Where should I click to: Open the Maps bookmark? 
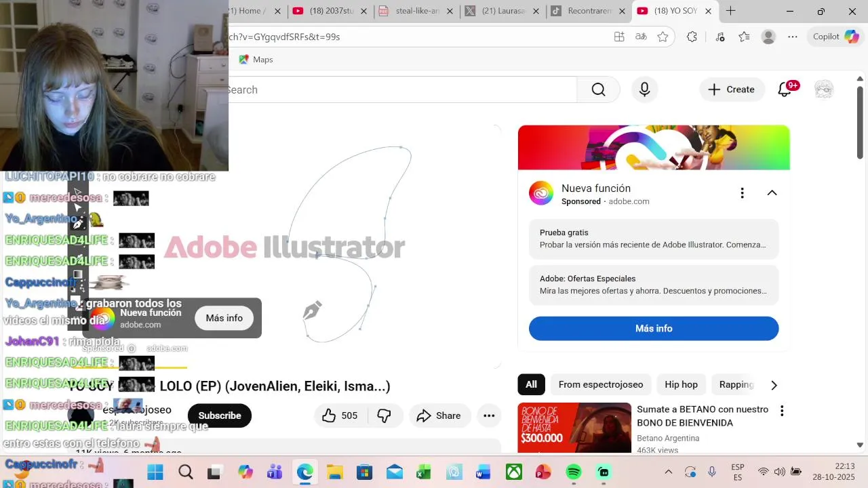[x=256, y=60]
